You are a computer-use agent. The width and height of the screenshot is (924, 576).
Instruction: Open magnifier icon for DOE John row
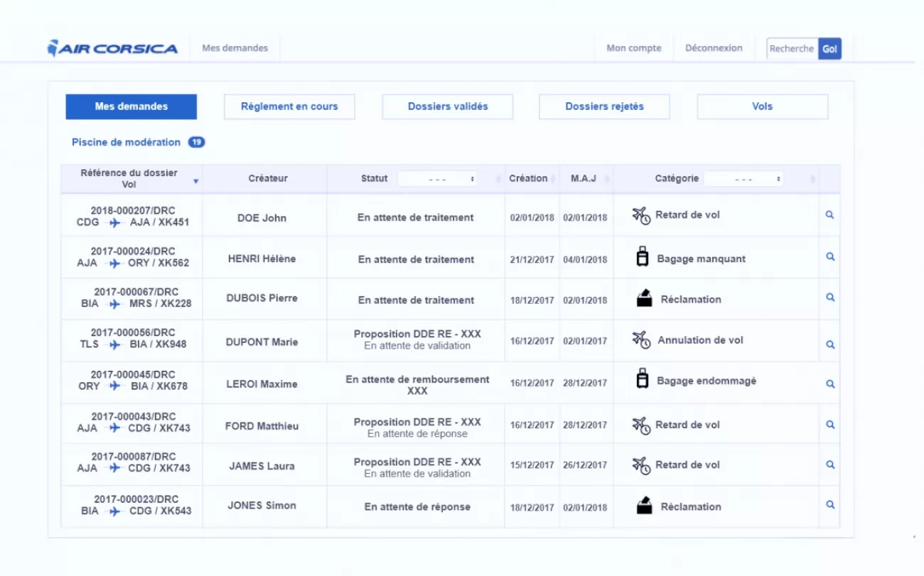(x=829, y=214)
